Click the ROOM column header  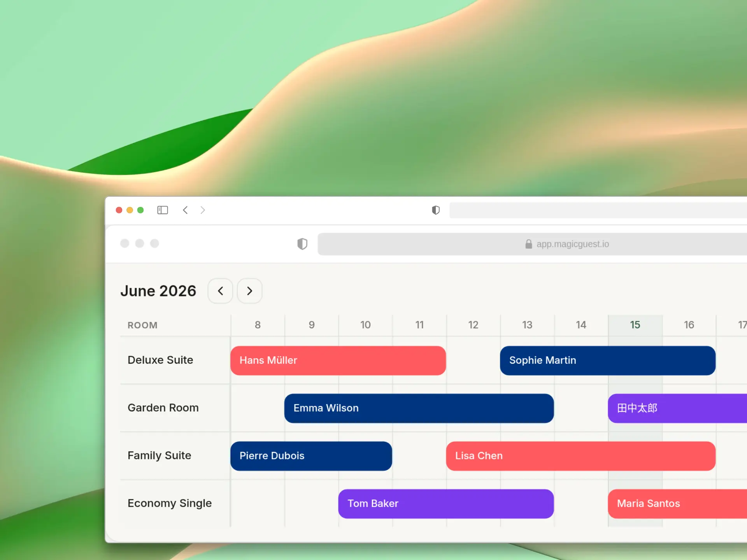click(x=142, y=325)
